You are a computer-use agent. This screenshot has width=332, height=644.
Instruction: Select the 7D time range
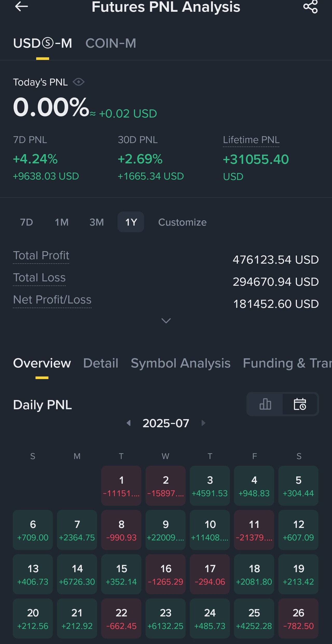(x=26, y=222)
